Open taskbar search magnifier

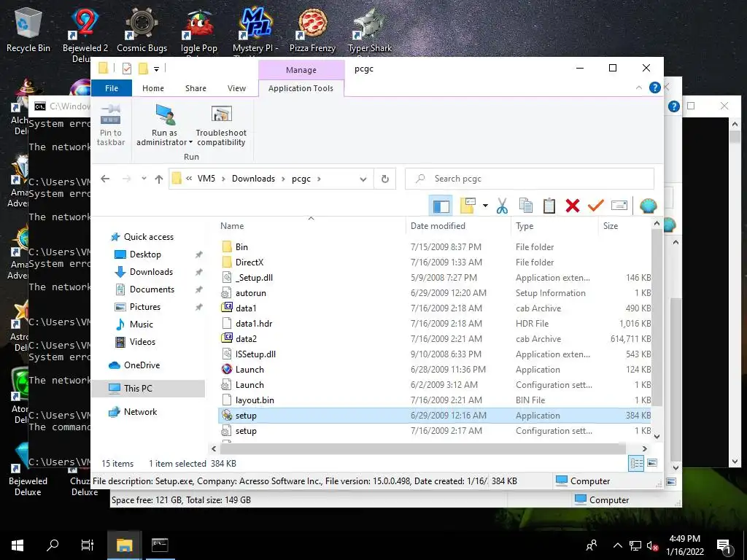53,545
